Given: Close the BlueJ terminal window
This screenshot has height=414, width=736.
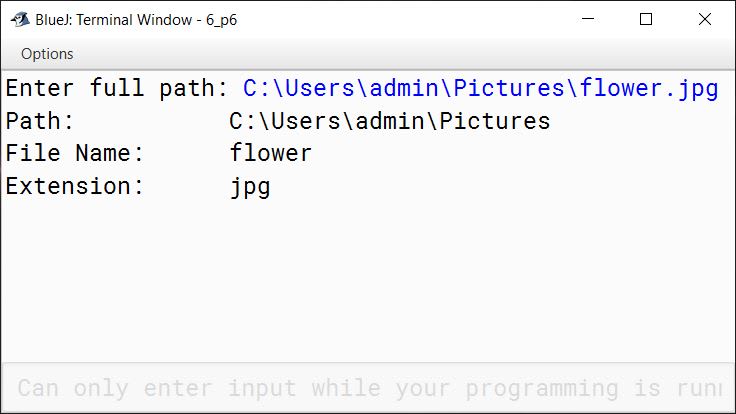Looking at the screenshot, I should (705, 19).
